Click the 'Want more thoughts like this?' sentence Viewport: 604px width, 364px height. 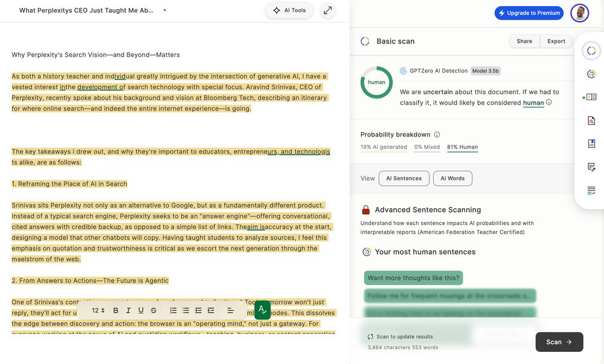(x=413, y=278)
